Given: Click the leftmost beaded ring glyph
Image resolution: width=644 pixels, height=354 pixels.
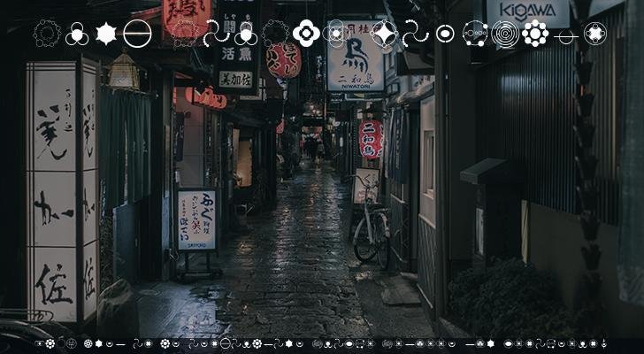Looking at the screenshot, I should coord(47,34).
